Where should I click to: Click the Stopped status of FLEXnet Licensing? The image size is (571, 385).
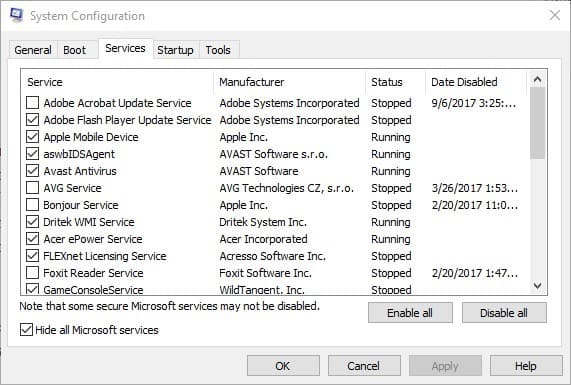coord(391,256)
